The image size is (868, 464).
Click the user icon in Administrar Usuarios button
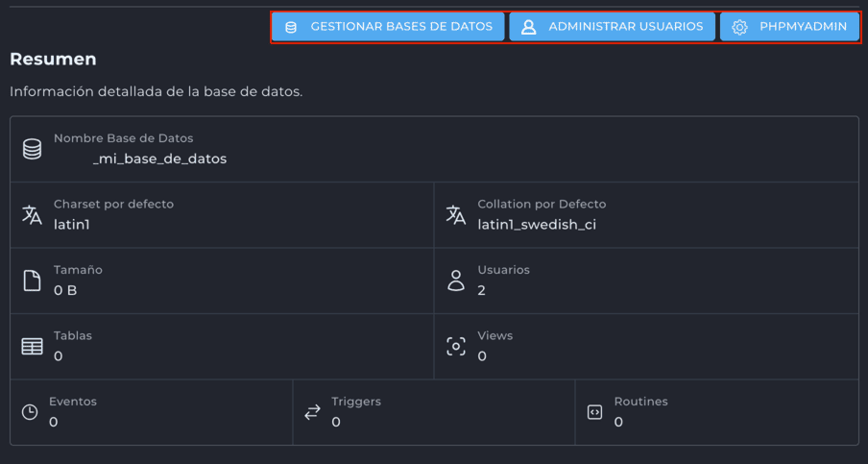click(x=528, y=27)
